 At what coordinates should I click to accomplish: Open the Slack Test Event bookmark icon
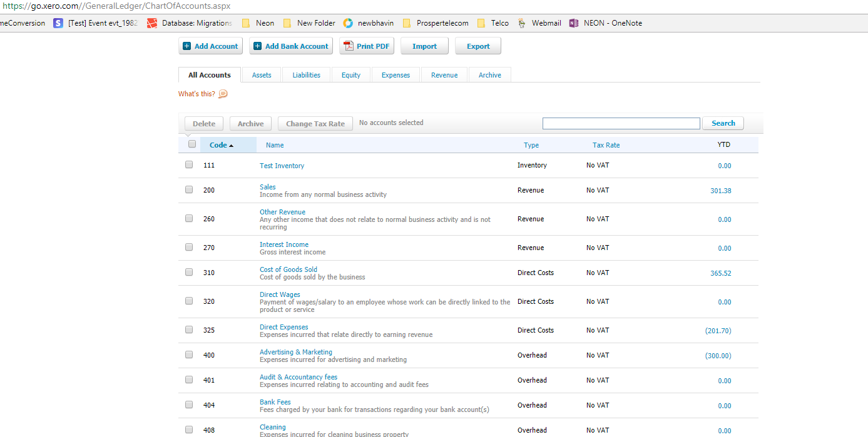58,23
